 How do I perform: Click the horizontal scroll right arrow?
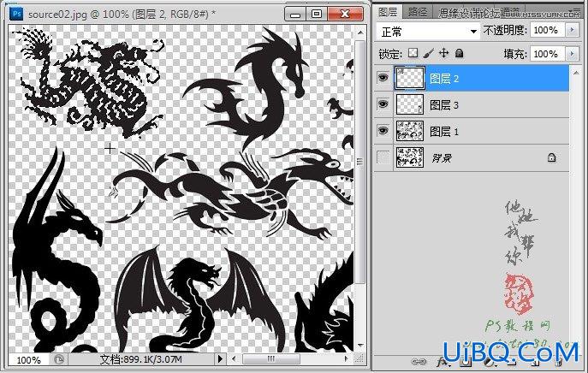(347, 359)
